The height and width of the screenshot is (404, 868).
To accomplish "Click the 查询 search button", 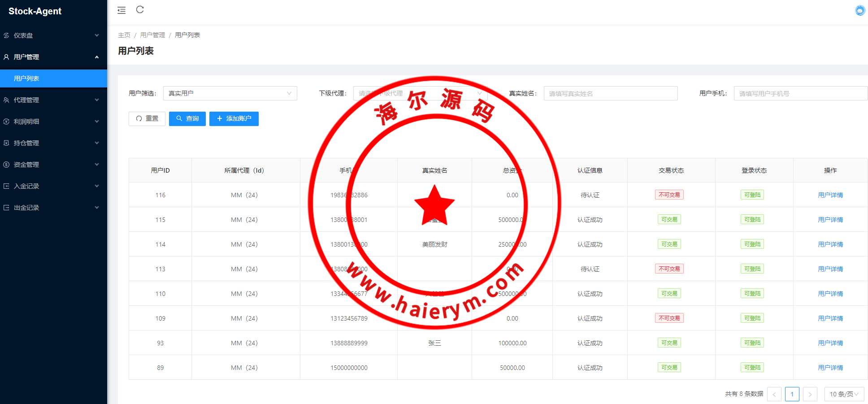I will (x=187, y=119).
